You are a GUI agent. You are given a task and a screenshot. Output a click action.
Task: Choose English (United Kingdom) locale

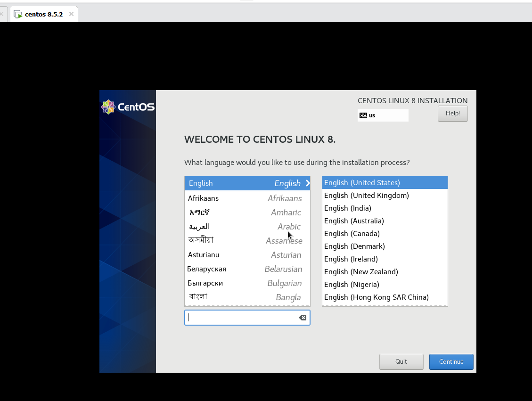click(x=385, y=196)
